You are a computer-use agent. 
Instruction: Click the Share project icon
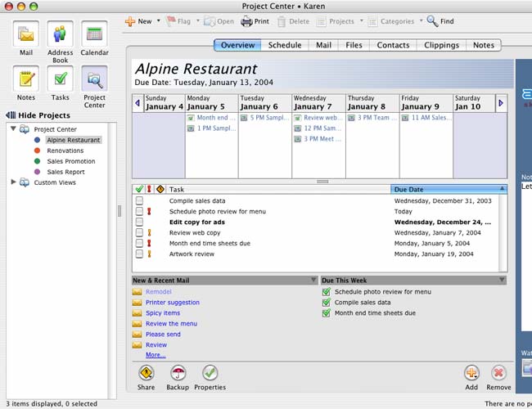coord(146,373)
